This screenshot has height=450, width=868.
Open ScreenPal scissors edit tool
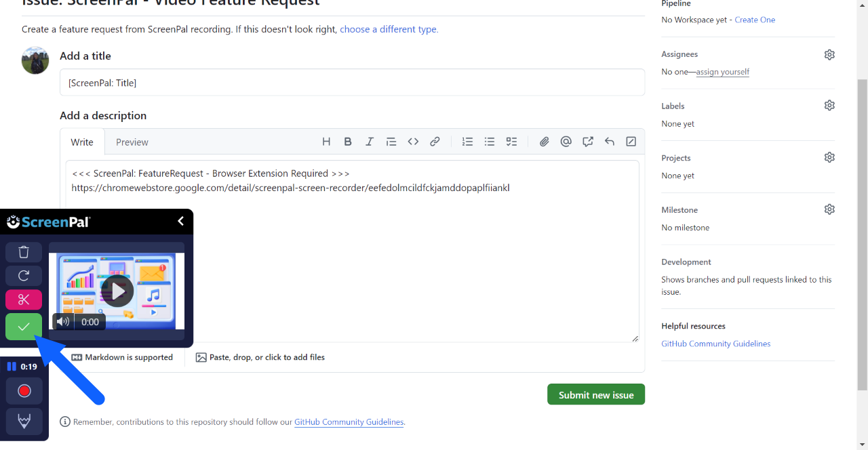pos(24,300)
